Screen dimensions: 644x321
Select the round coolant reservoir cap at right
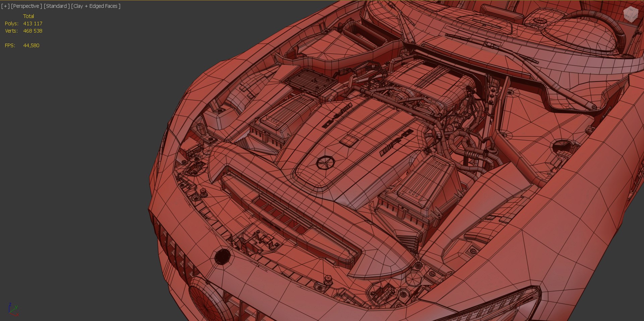564,146
